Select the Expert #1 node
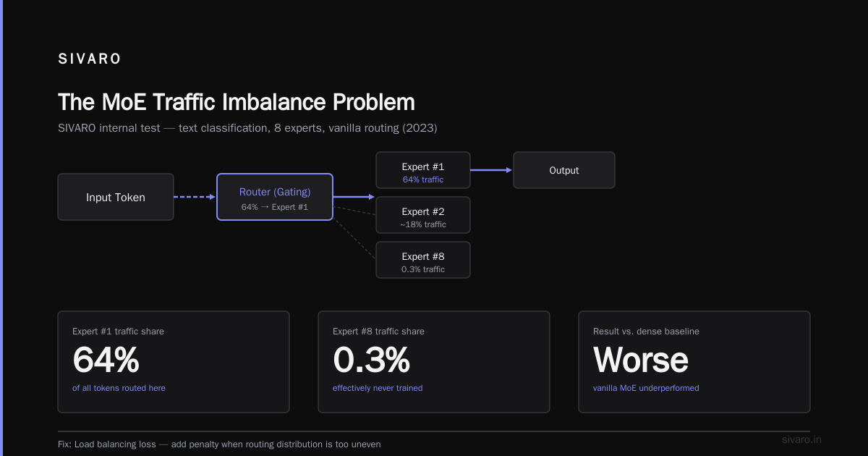This screenshot has height=456, width=868. pyautogui.click(x=423, y=170)
